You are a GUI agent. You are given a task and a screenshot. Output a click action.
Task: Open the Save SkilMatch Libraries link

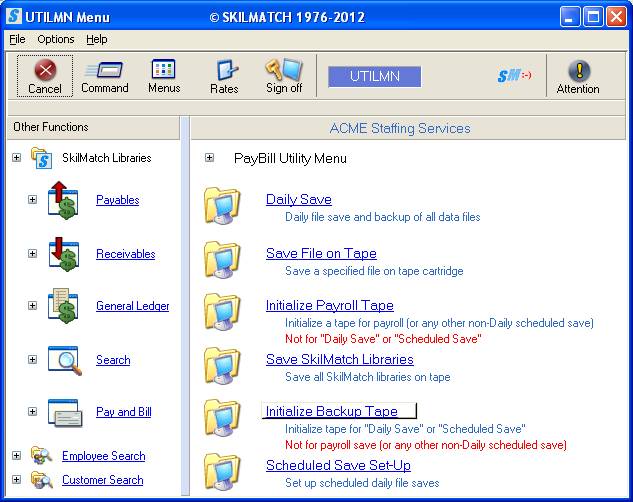[340, 360]
